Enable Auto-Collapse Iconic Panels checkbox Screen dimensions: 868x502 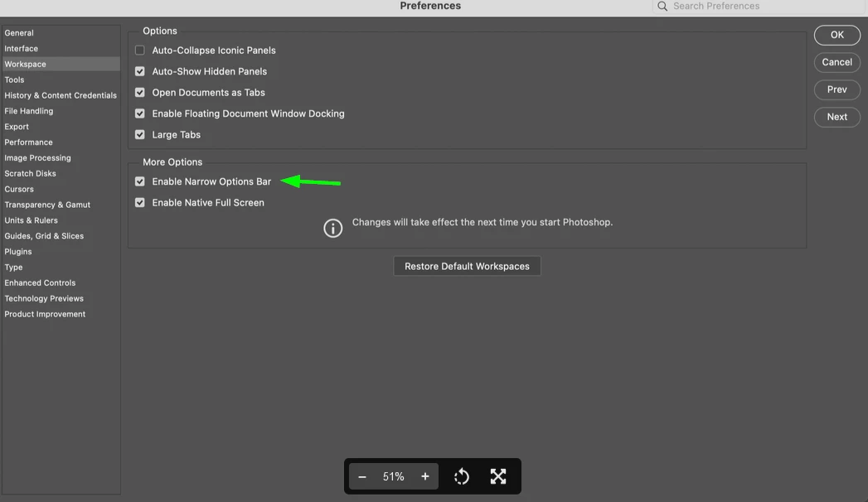[x=140, y=51]
